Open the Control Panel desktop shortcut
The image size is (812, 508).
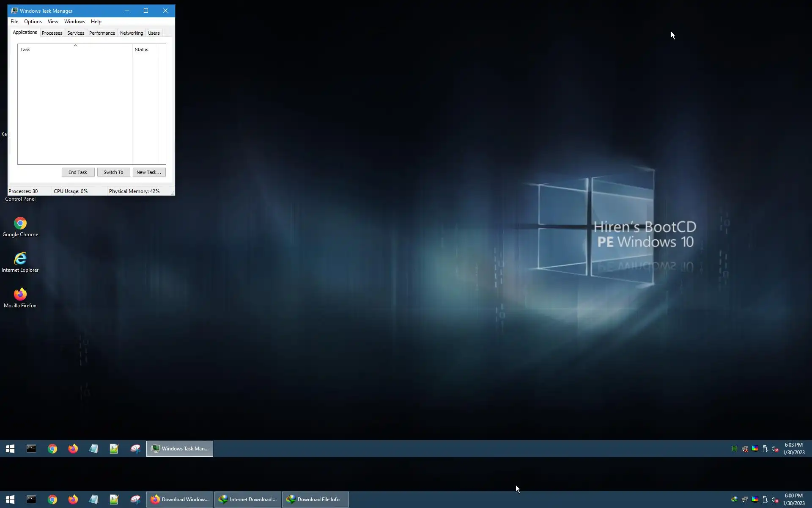point(20,199)
